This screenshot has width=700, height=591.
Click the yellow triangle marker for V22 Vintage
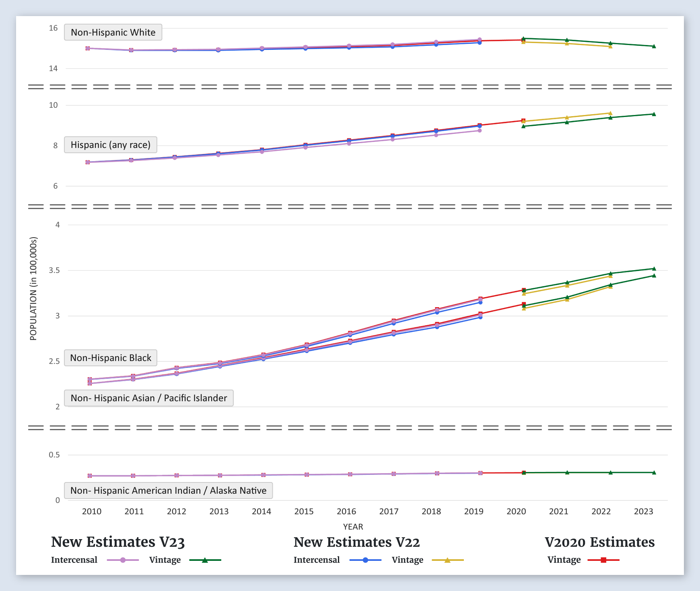[x=447, y=560]
